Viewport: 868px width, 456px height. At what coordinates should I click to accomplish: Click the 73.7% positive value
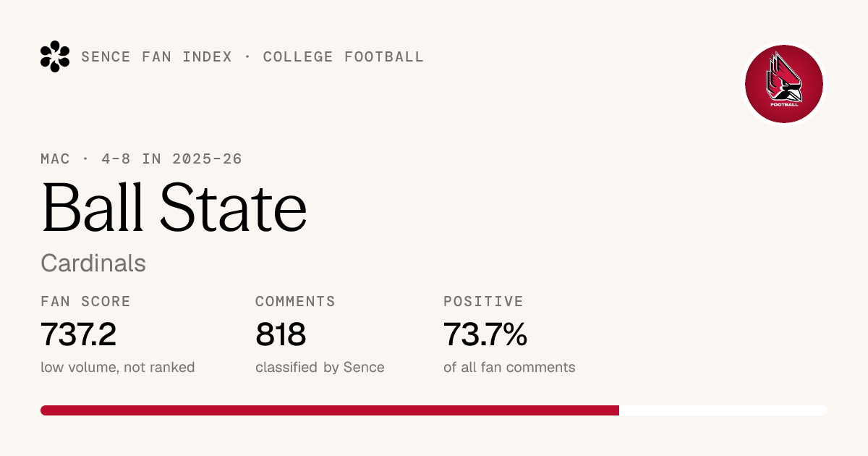click(x=485, y=334)
